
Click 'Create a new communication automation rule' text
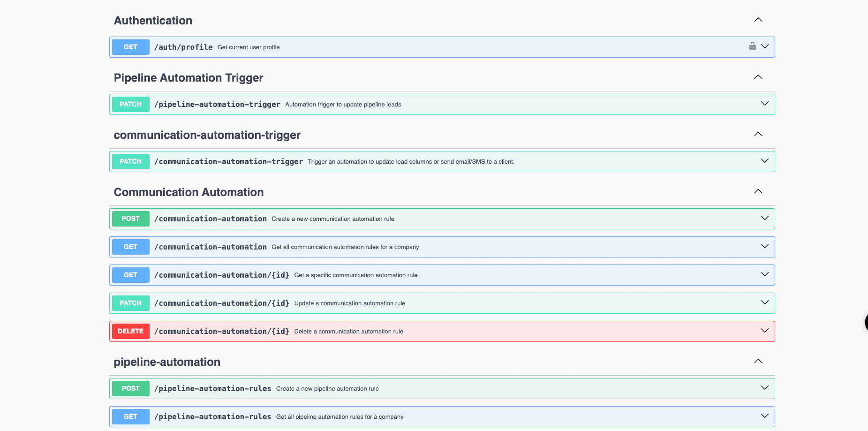coord(333,219)
